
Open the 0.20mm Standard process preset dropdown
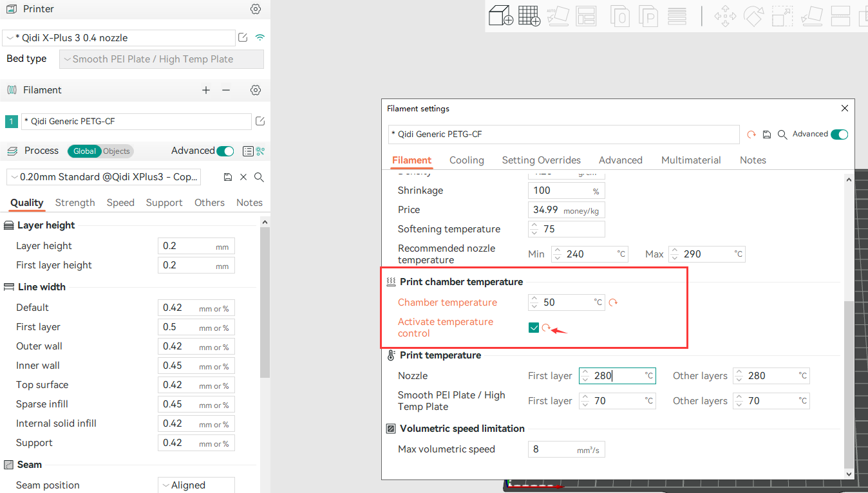(104, 177)
